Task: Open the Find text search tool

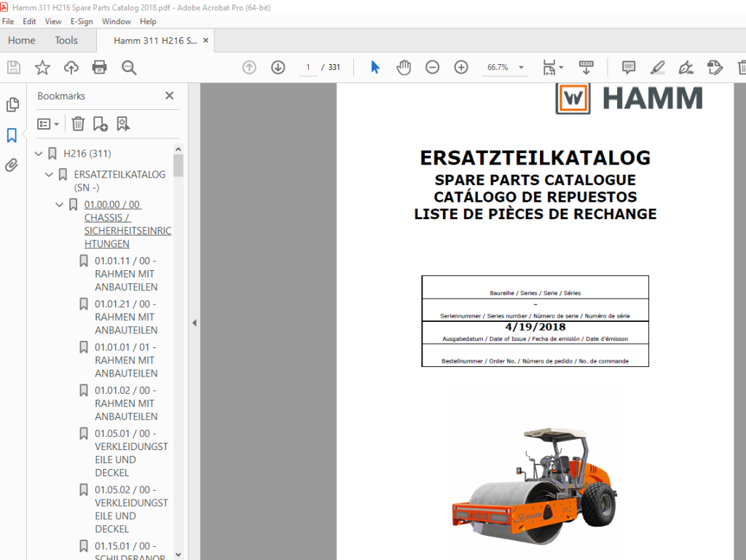Action: tap(129, 68)
